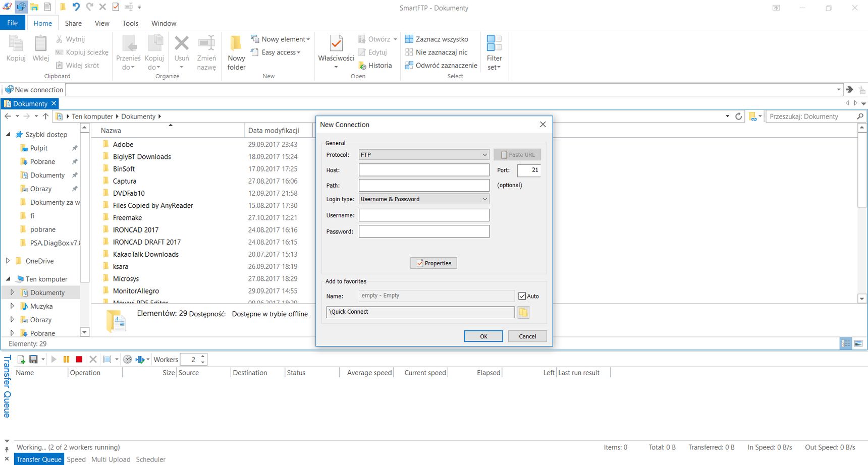The width and height of the screenshot is (868, 465).
Task: Expand the Muzyka tree node
Action: click(12, 306)
